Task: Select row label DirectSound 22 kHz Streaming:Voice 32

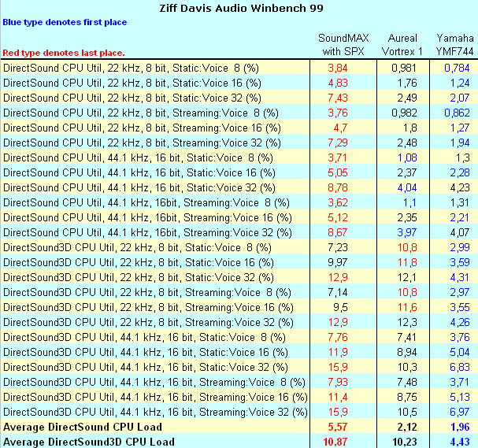Action: point(142,143)
